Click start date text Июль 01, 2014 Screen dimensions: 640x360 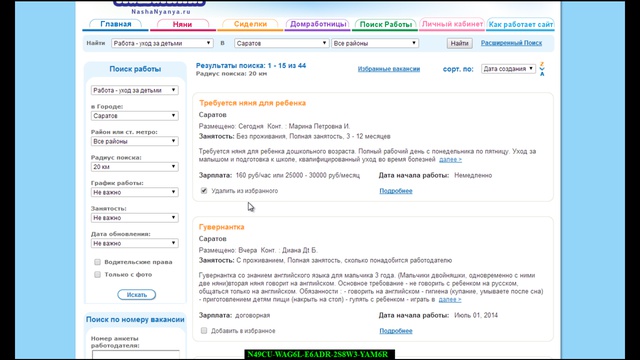pyautogui.click(x=476, y=316)
